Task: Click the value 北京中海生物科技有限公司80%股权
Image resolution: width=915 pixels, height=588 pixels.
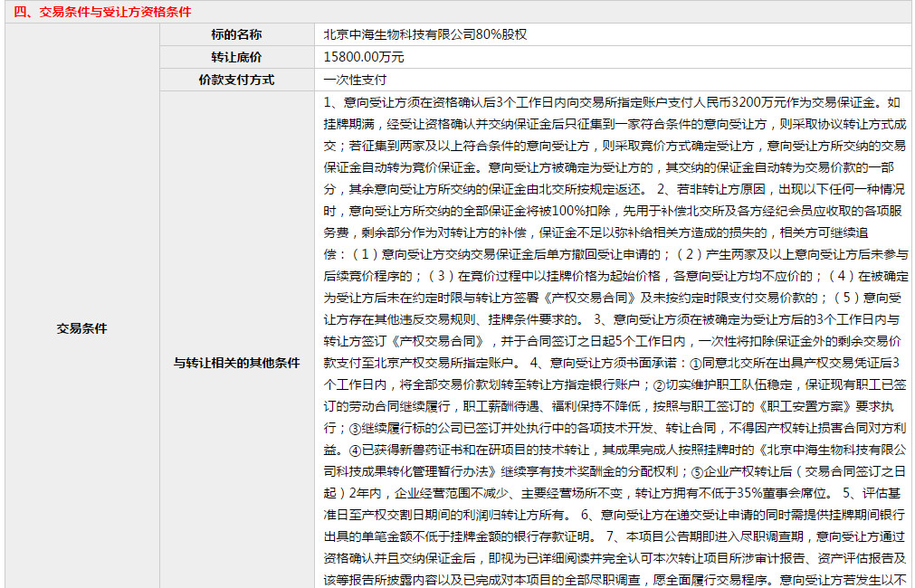Action: [425, 34]
